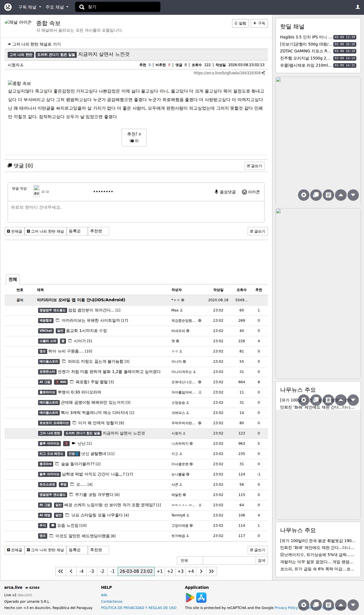The width and height of the screenshot is (364, 615).
Task: Click the 리그 오브 레전드 category badge
Action: point(51,454)
